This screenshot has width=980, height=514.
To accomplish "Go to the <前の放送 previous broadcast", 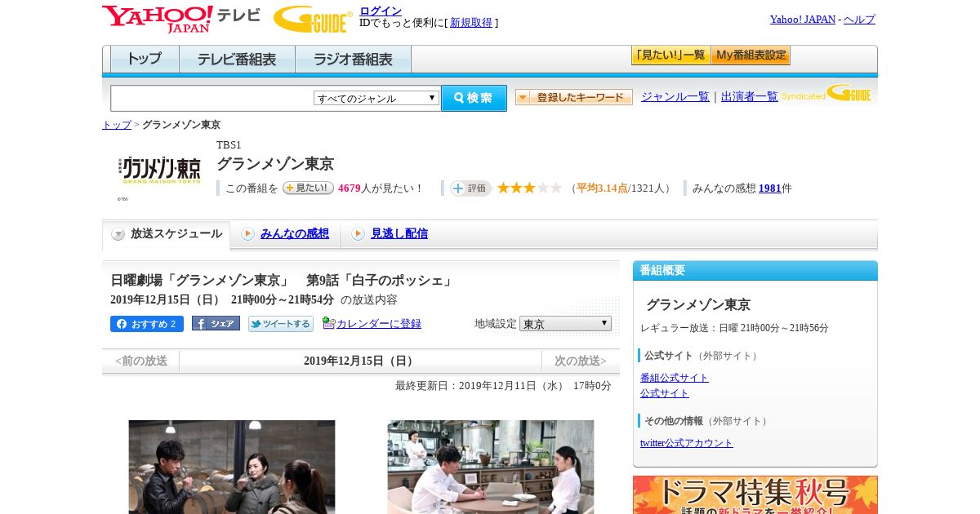I will [x=140, y=361].
